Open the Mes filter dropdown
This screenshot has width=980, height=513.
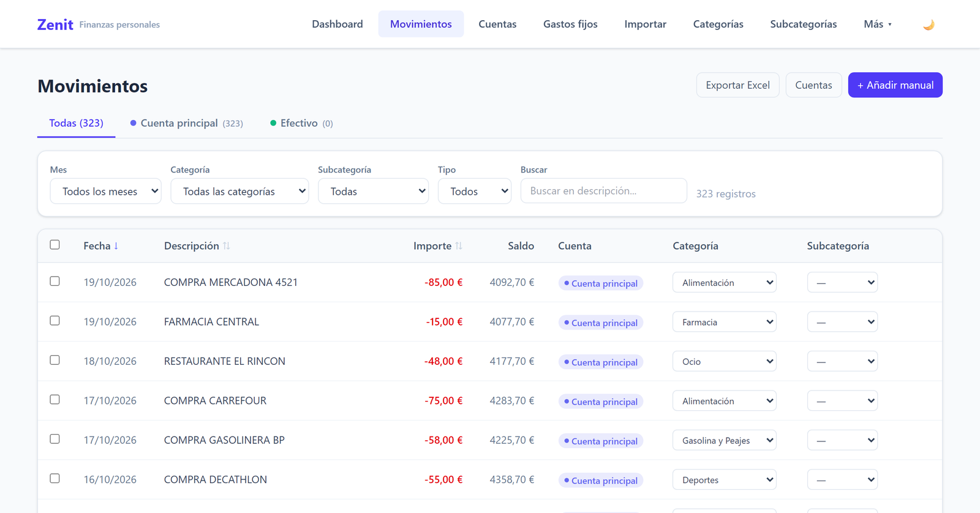click(106, 191)
